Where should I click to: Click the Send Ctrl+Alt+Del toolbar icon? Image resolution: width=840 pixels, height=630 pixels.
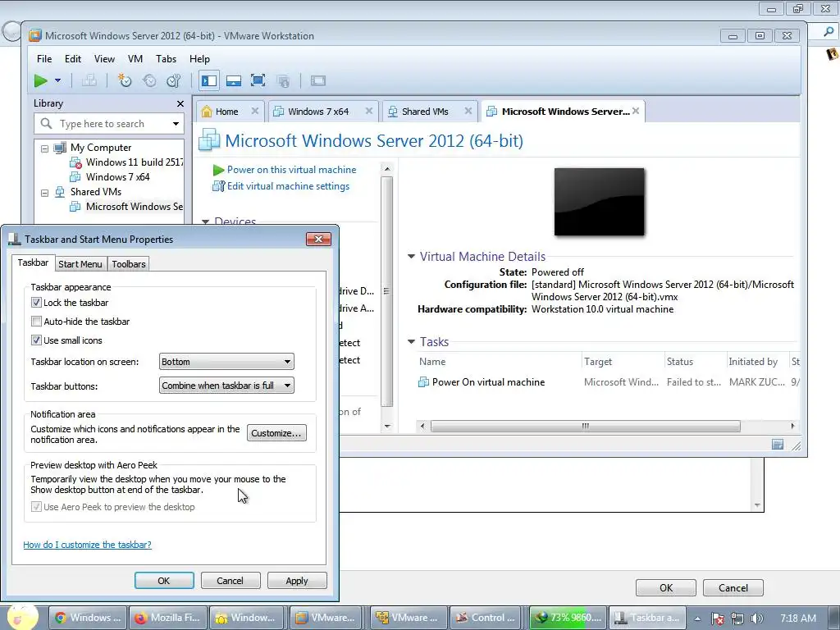point(89,81)
